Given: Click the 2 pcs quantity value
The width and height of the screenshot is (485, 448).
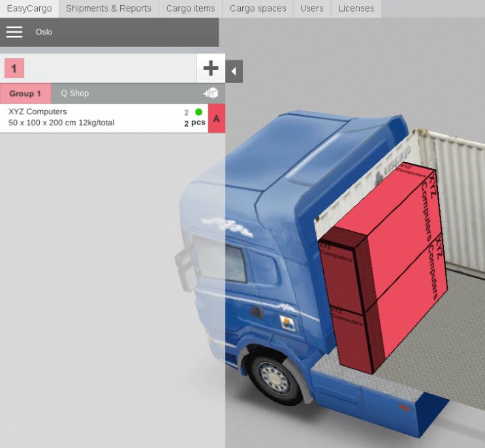Looking at the screenshot, I should (195, 123).
